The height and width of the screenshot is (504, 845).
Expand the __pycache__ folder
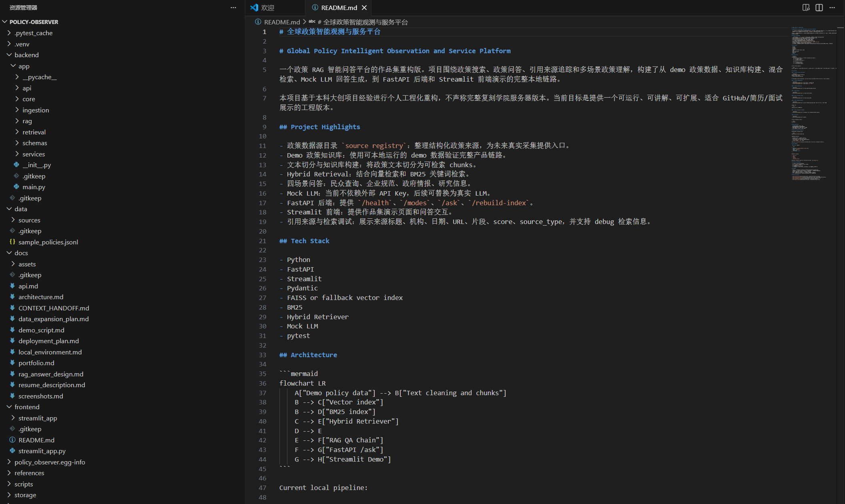[x=17, y=77]
